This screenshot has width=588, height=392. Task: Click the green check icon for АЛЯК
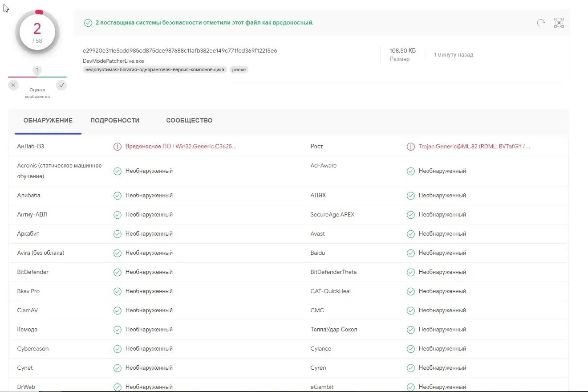coord(411,196)
